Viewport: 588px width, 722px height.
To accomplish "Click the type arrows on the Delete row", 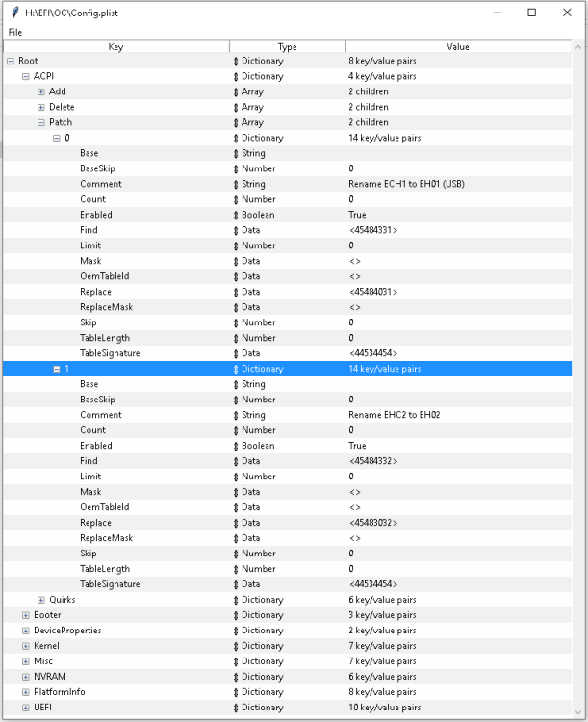I will [236, 107].
